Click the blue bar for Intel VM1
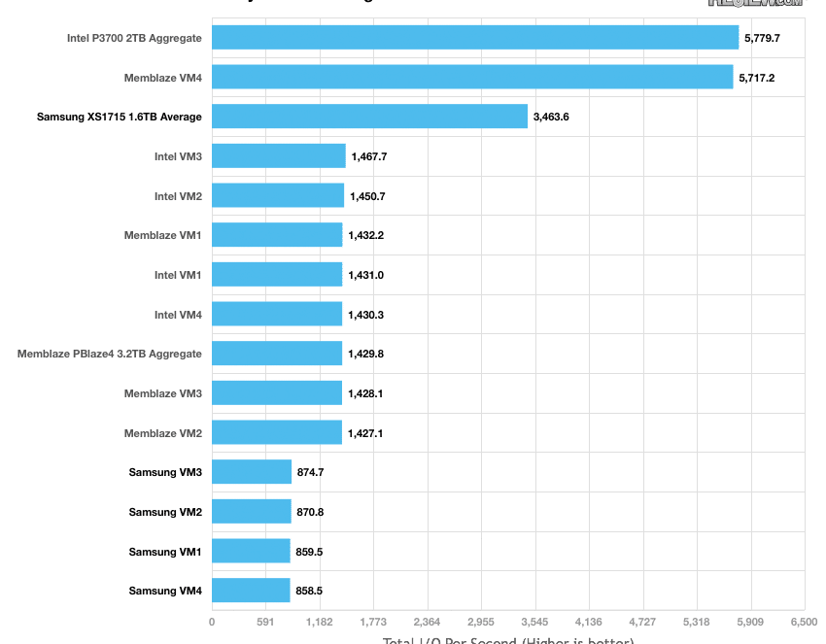This screenshot has height=644, width=826. (x=277, y=274)
